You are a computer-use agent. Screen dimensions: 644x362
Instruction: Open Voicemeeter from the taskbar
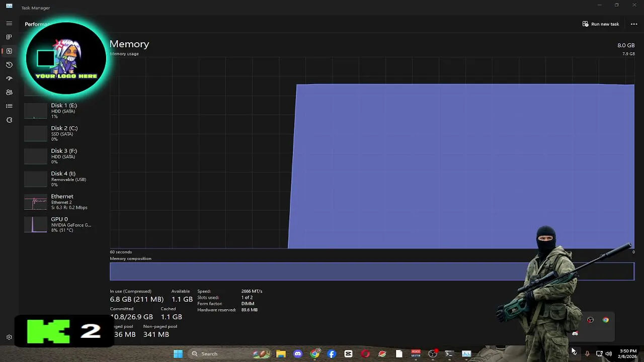coord(416,353)
